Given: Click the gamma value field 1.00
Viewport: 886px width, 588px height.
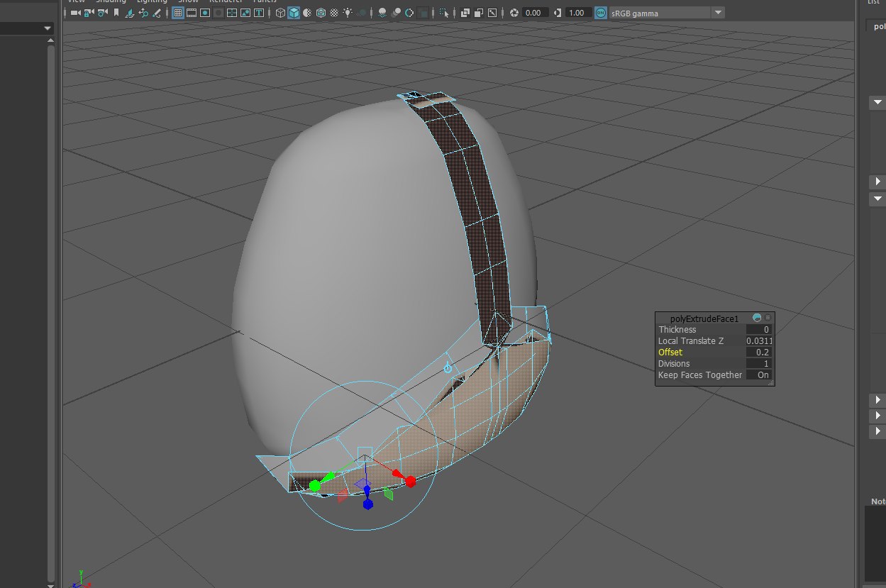Looking at the screenshot, I should tap(579, 13).
